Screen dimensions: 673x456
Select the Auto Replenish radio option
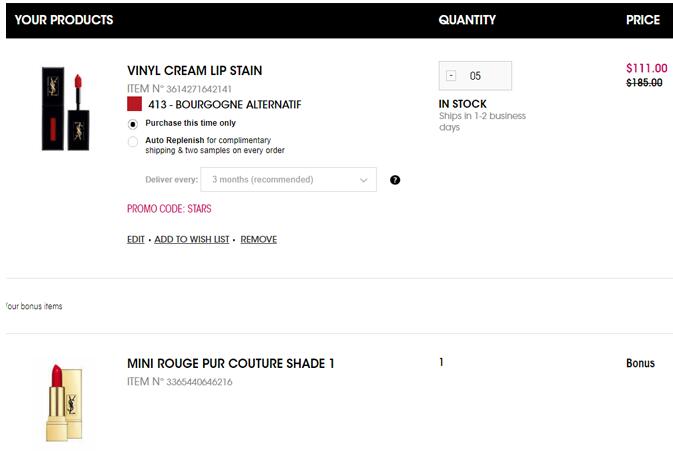[x=133, y=142]
